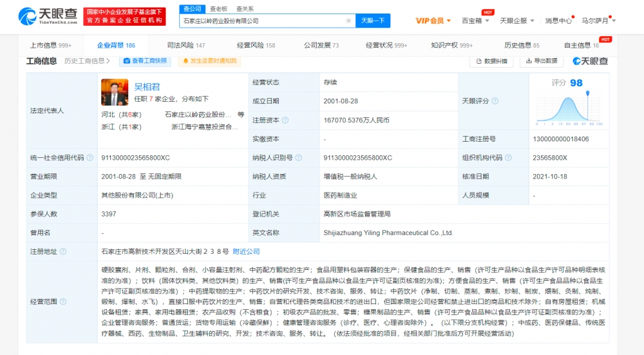Switch to 企业背景 tab
The image size is (644, 355).
click(x=116, y=45)
